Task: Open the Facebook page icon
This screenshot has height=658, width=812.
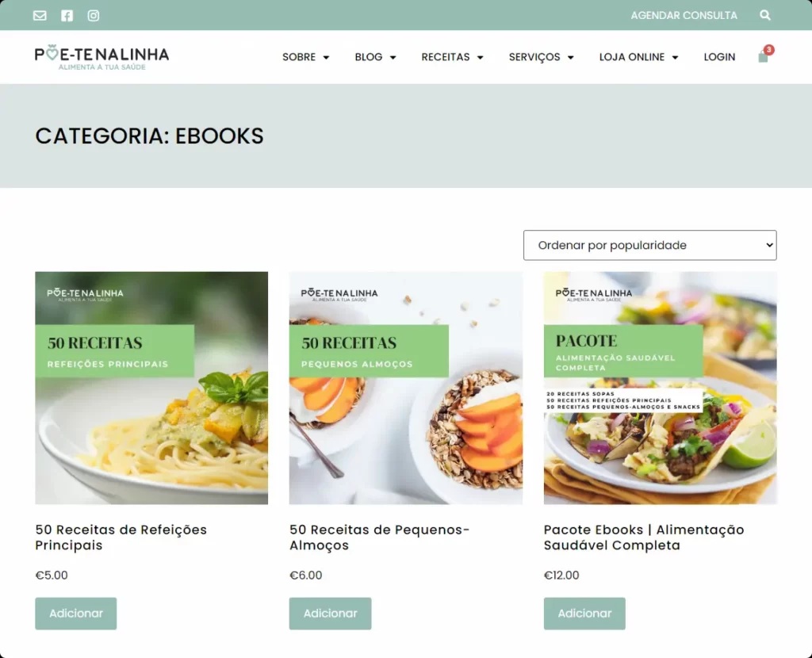Action: coord(67,16)
